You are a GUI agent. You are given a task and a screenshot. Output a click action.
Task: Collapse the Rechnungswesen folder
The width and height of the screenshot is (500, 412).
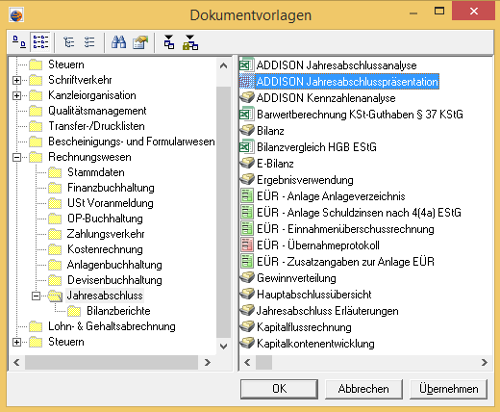click(x=16, y=157)
